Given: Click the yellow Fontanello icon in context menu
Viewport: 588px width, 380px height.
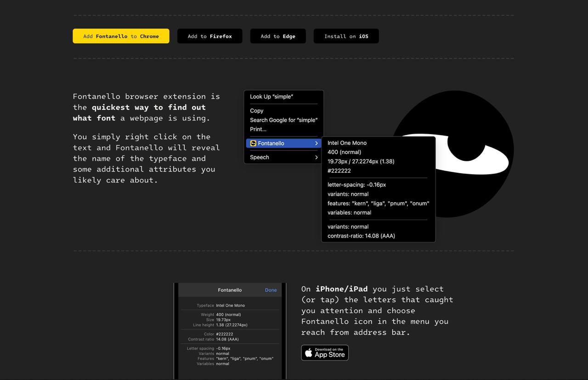Looking at the screenshot, I should tap(253, 143).
